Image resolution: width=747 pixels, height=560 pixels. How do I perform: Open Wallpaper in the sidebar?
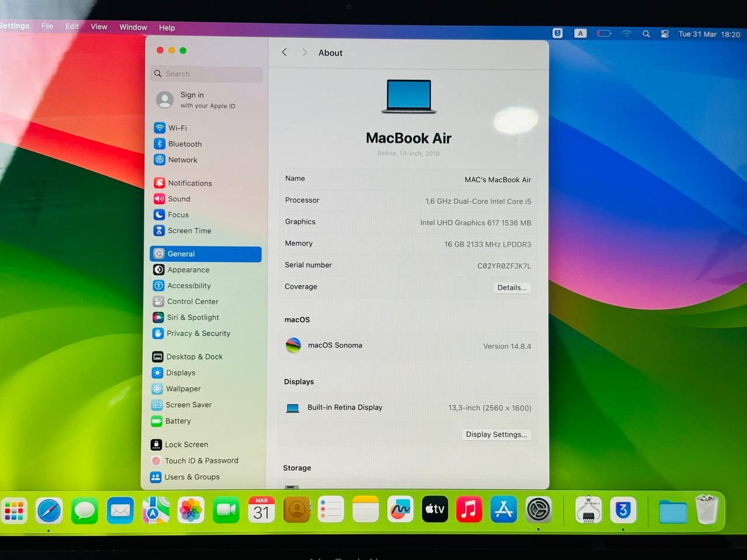pos(205,388)
